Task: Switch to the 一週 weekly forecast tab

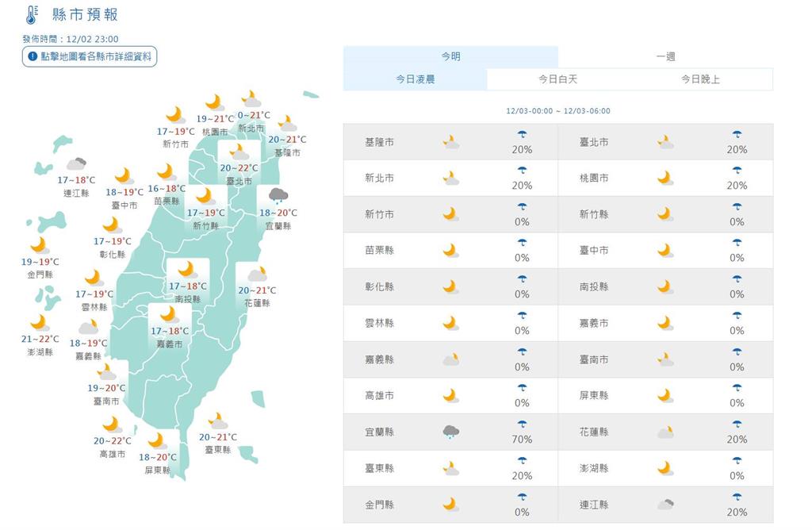Action: 665,56
